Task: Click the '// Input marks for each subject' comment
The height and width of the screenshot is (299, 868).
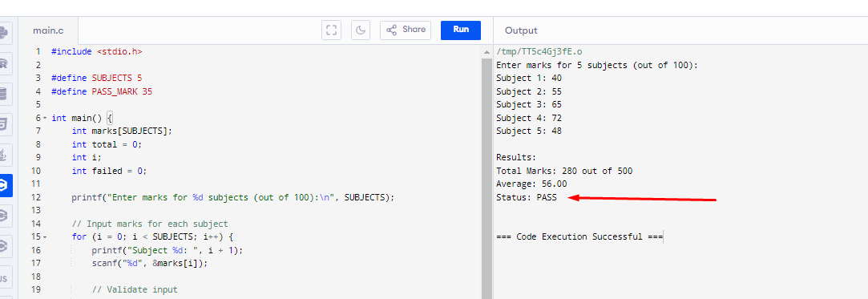Action: click(x=150, y=224)
